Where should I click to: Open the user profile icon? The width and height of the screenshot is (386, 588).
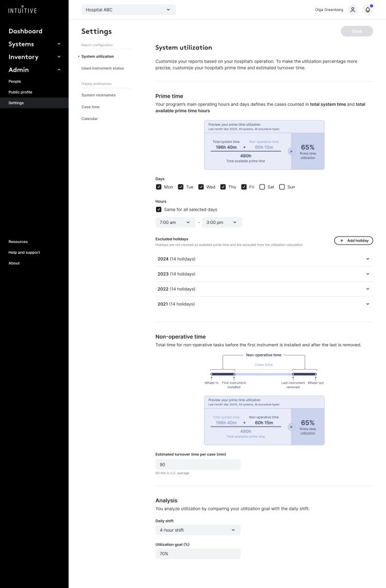click(x=352, y=10)
